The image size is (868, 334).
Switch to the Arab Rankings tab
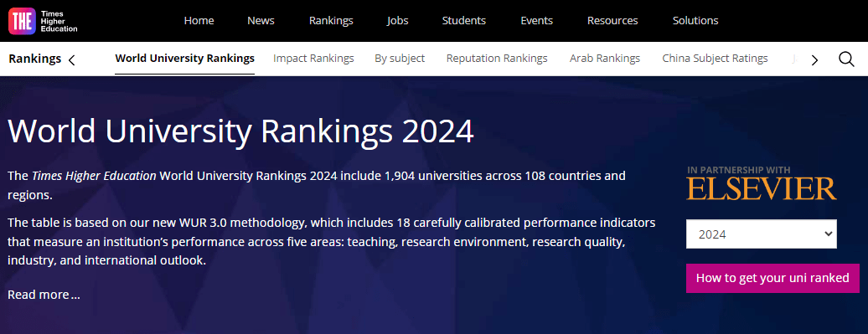pyautogui.click(x=605, y=58)
